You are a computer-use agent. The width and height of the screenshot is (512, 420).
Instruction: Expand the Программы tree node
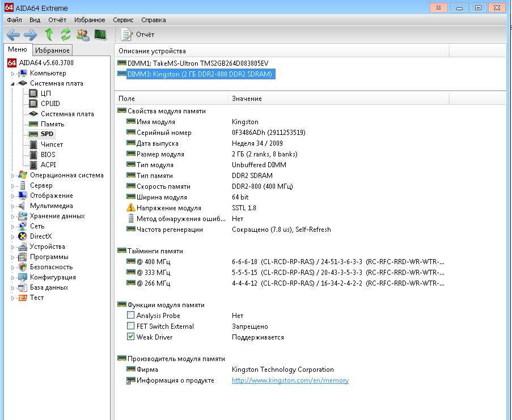coord(12,257)
